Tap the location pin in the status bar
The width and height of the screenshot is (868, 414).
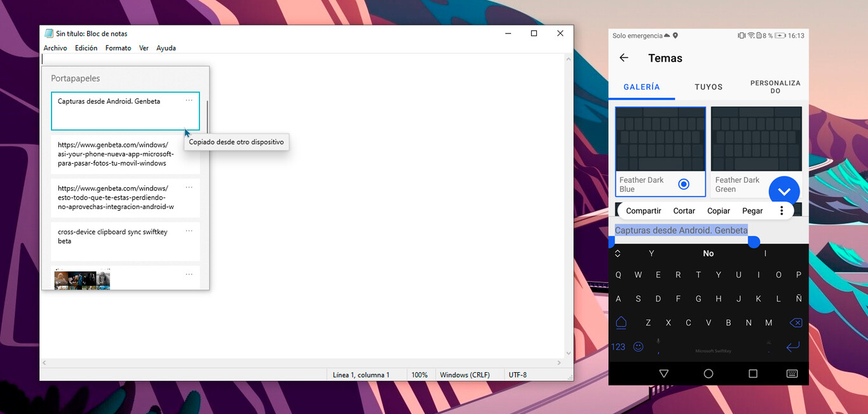[675, 36]
